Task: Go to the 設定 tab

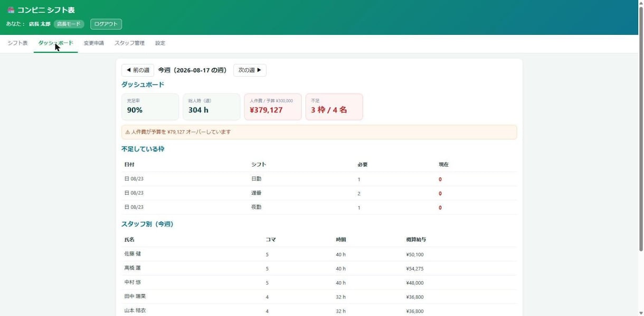Action: (x=160, y=43)
